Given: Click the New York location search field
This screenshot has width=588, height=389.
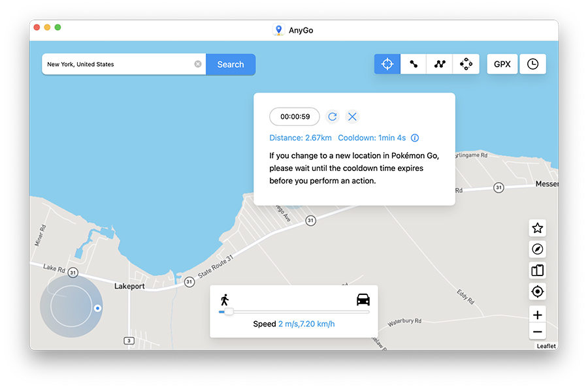Looking at the screenshot, I should tap(118, 65).
